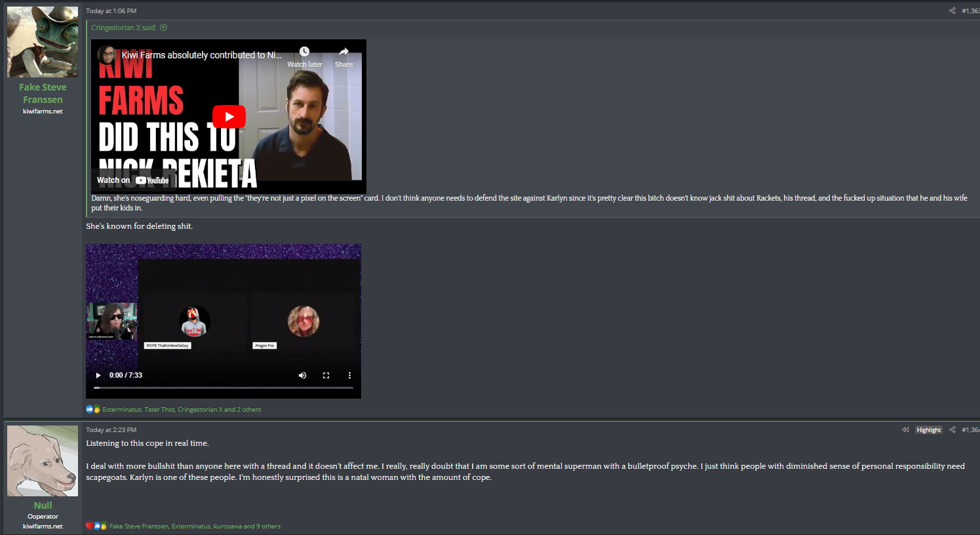Viewport: 980px width, 535px height.
Task: Open the video player's three-dot menu
Action: point(349,376)
